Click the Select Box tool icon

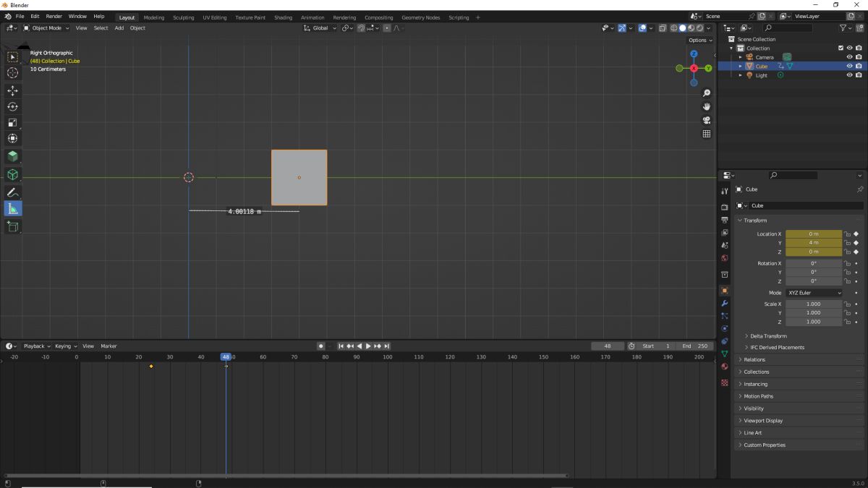pyautogui.click(x=12, y=57)
